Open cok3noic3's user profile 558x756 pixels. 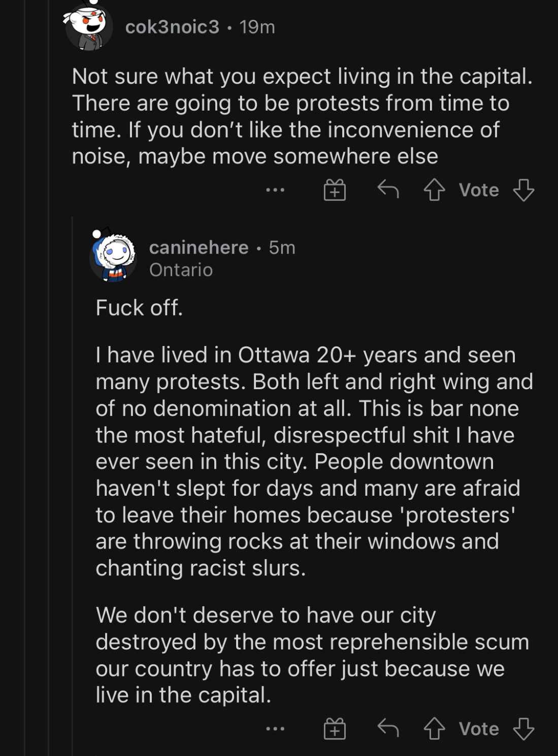(x=172, y=27)
